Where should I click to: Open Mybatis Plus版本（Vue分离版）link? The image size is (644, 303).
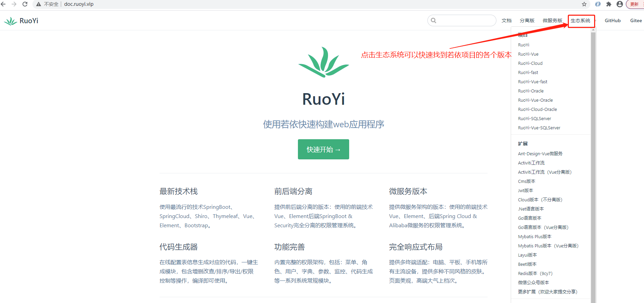pos(548,246)
